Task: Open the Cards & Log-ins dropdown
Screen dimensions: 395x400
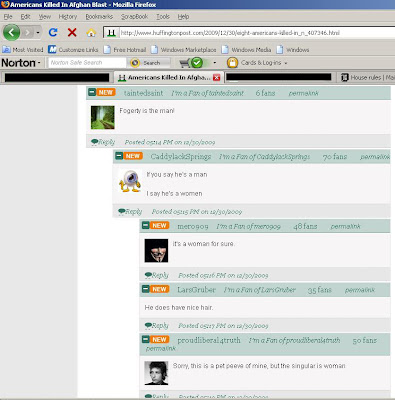Action: click(x=264, y=63)
